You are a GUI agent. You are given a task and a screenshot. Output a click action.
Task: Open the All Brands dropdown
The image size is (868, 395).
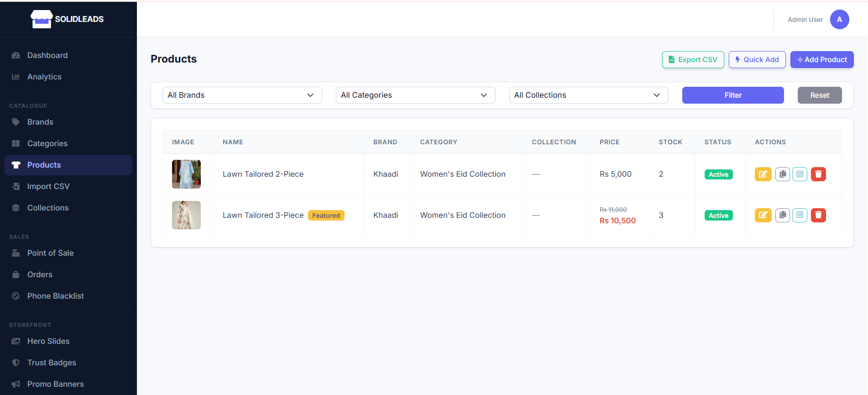[x=242, y=95]
